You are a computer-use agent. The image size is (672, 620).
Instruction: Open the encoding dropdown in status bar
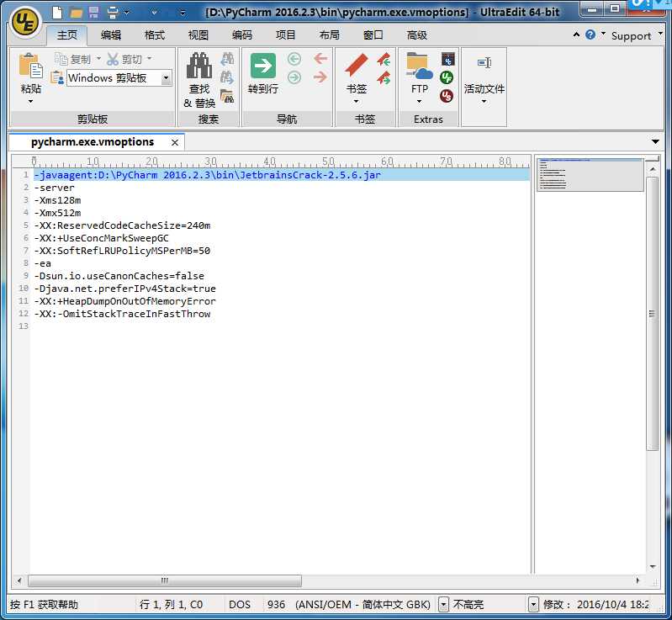pyautogui.click(x=443, y=605)
